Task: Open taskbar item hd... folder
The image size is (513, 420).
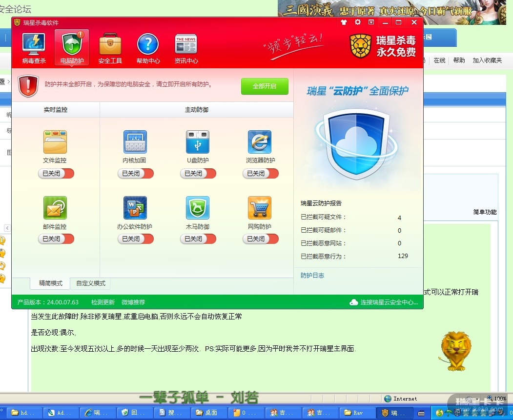Action: tap(24, 413)
